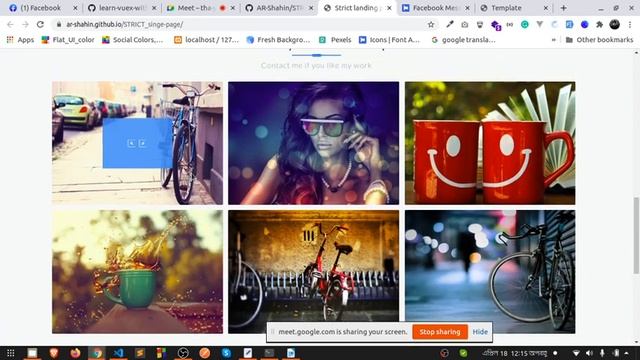
Task: Click the page vertical scrollbar
Action: pyautogui.click(x=636, y=235)
